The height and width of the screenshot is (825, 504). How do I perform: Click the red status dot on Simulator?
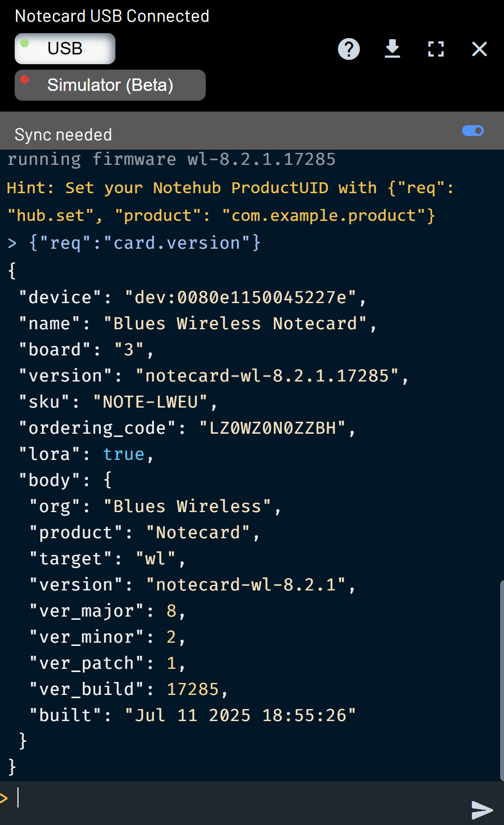(x=24, y=79)
